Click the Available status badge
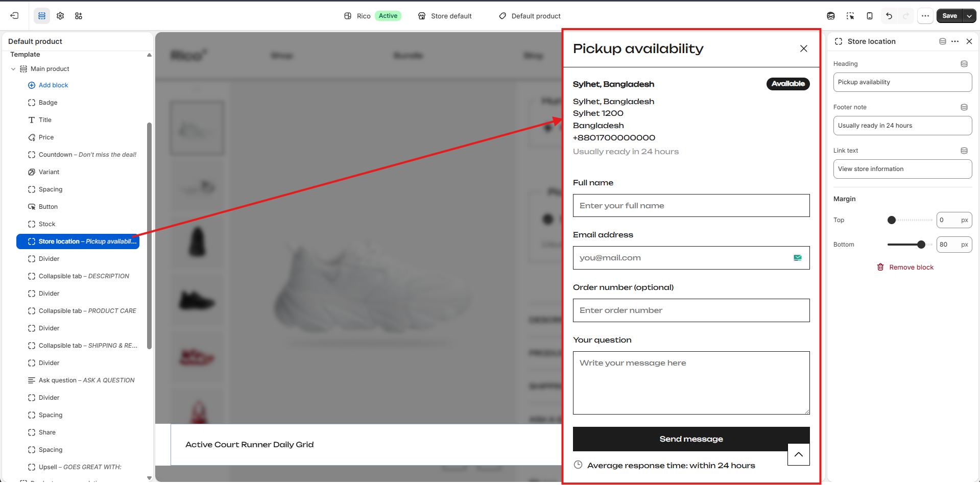The height and width of the screenshot is (485, 980). pyautogui.click(x=788, y=84)
